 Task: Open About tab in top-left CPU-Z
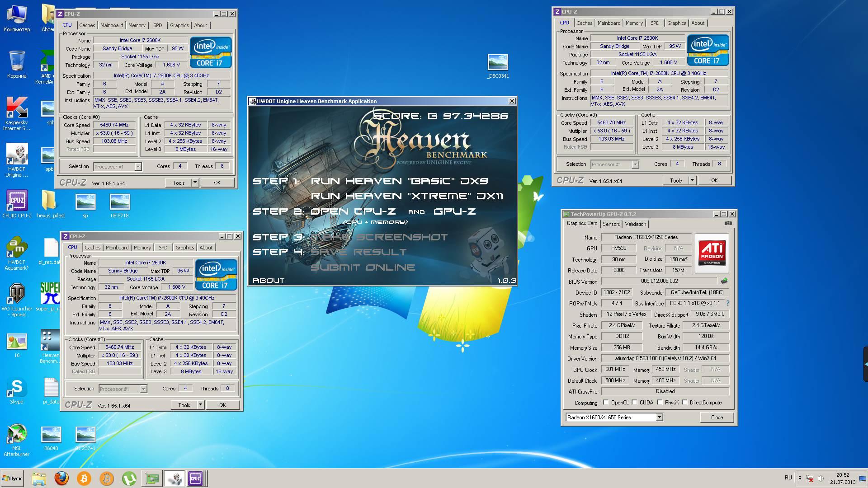click(x=201, y=26)
